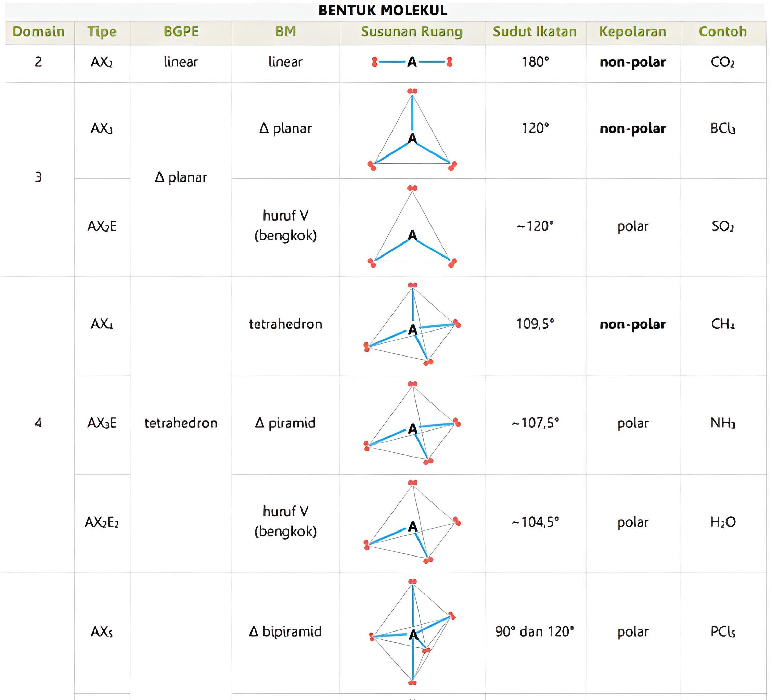The width and height of the screenshot is (772, 700).
Task: Select the tetrahedron BGPE cell for domain 4
Action: click(x=181, y=423)
